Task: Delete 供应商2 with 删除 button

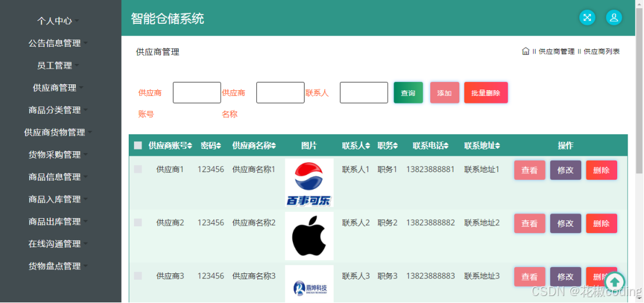Action: tap(601, 223)
